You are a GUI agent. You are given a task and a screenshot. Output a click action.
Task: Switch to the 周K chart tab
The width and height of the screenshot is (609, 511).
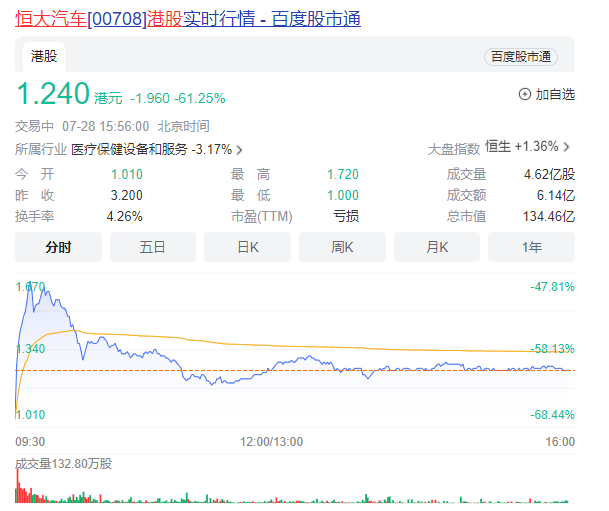[342, 247]
